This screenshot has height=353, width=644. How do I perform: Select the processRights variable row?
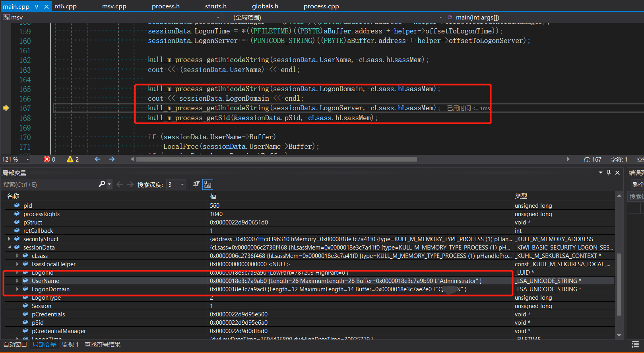[x=310, y=214]
